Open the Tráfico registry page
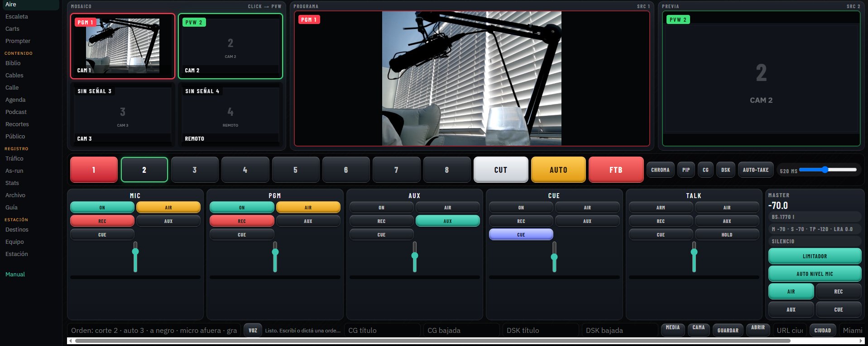Screen dimensions: 868x346 (14, 158)
